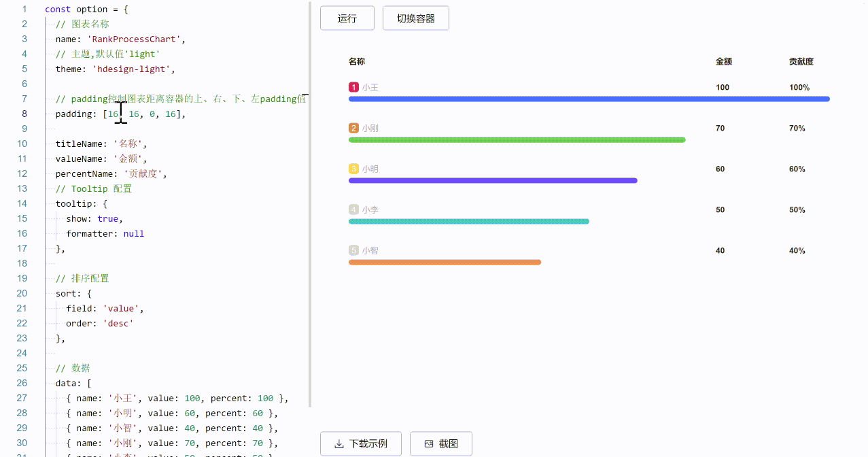Screen dimensions: 868x457
Task: Click line number 20 in the code gutter
Action: 21,293
